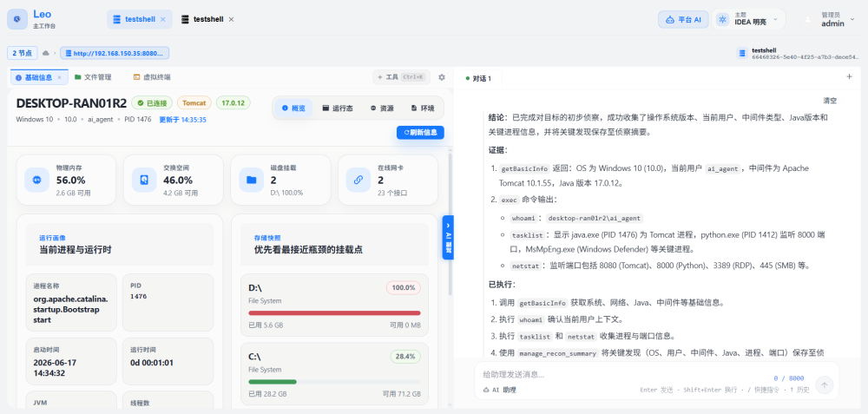Click the 46.0% swap space value
The image size is (868, 414).
pos(178,180)
